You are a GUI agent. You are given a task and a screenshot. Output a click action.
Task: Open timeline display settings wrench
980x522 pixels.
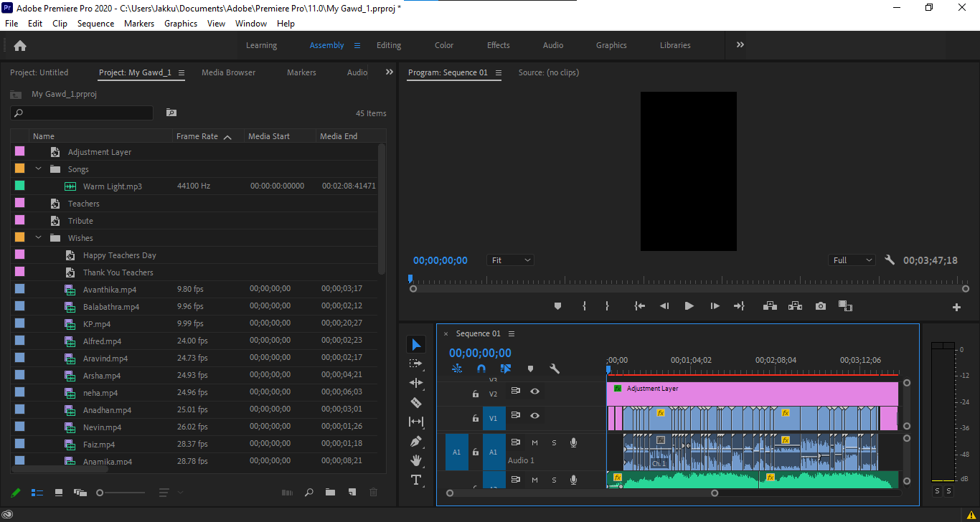click(555, 369)
